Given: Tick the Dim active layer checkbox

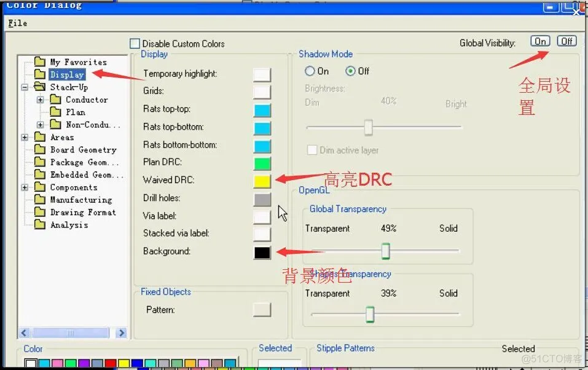Looking at the screenshot, I should pyautogui.click(x=312, y=150).
